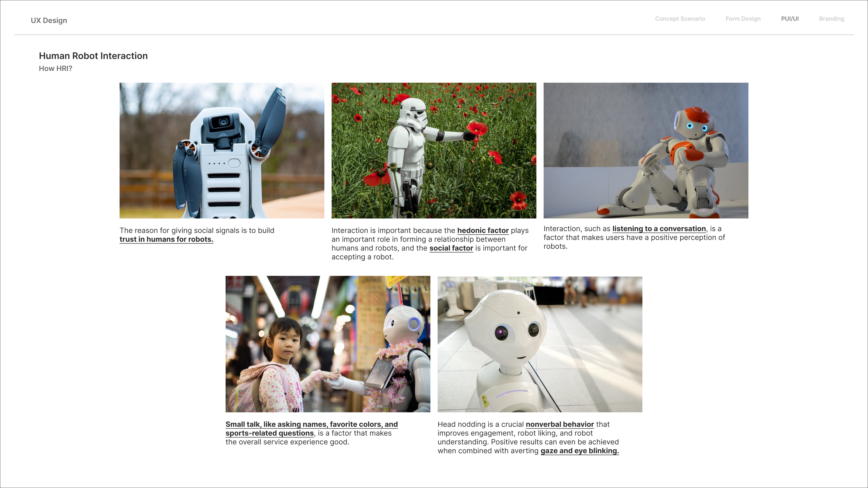Select the PUI/UI tab
The height and width of the screenshot is (488, 868).
(x=790, y=19)
